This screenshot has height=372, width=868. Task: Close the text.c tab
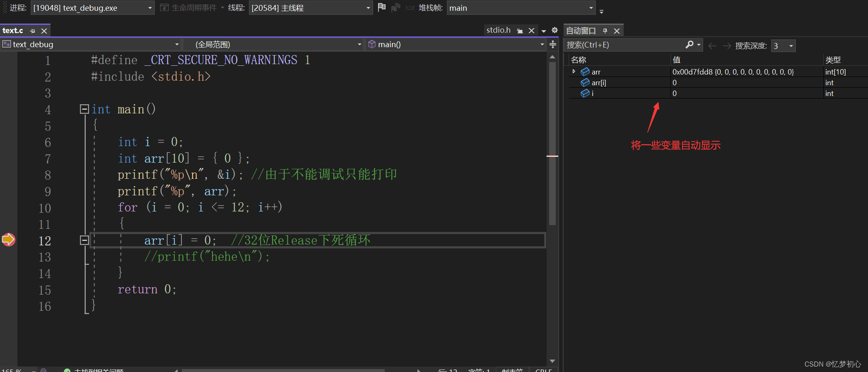pos(44,31)
